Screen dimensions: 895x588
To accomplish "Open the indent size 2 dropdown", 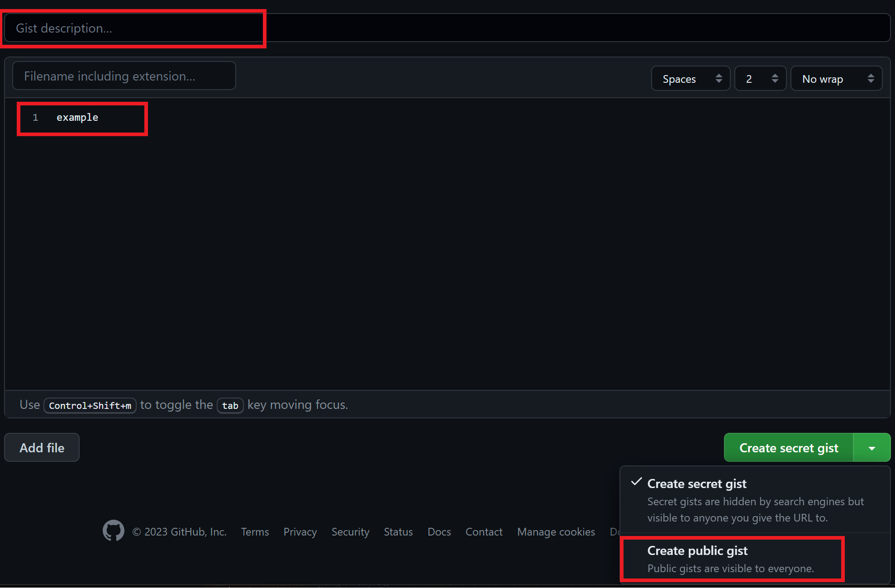I will (x=760, y=79).
